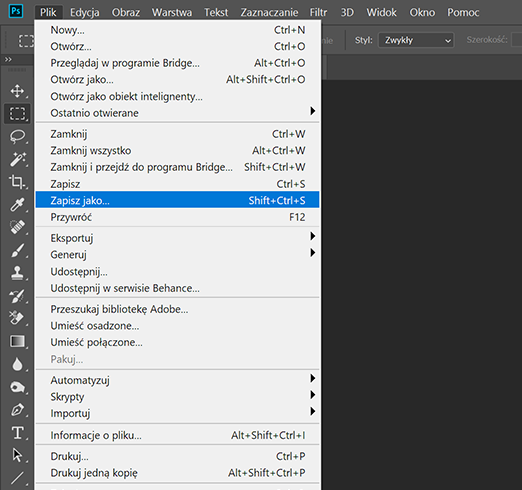Expand the Automatyzuj submenu
Screen dimensions: 522x490
point(177,380)
